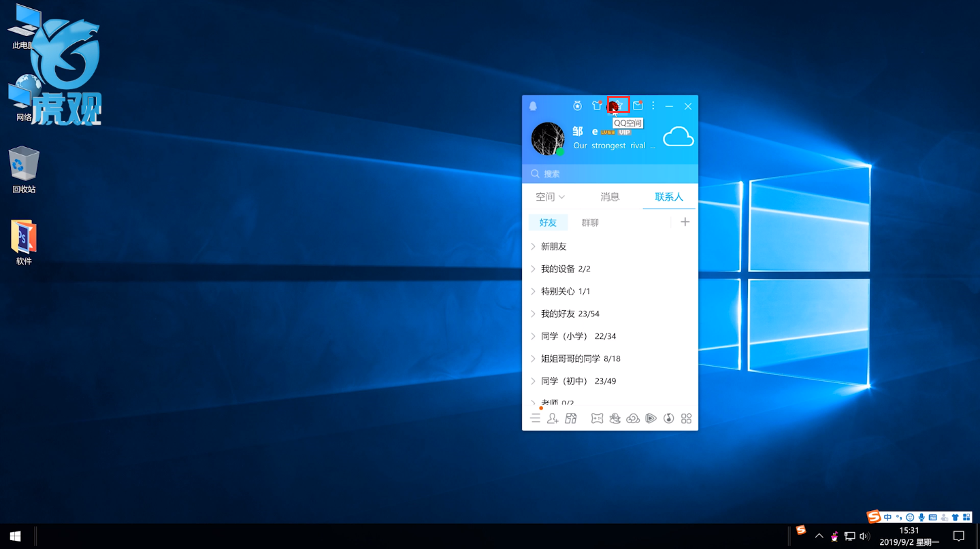This screenshot has height=549, width=980.
Task: Click the user profile avatar picture
Action: 548,139
